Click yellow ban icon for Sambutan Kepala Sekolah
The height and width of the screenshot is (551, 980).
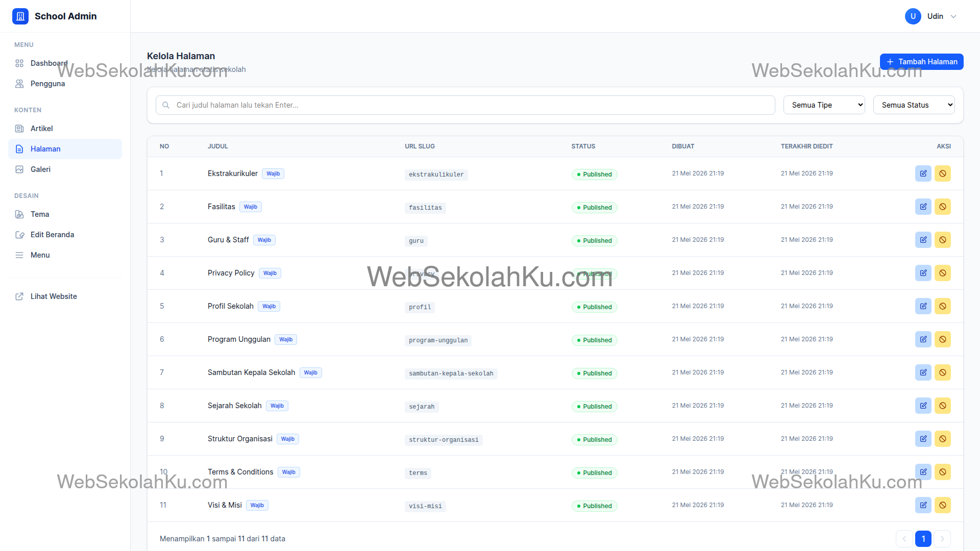[943, 372]
